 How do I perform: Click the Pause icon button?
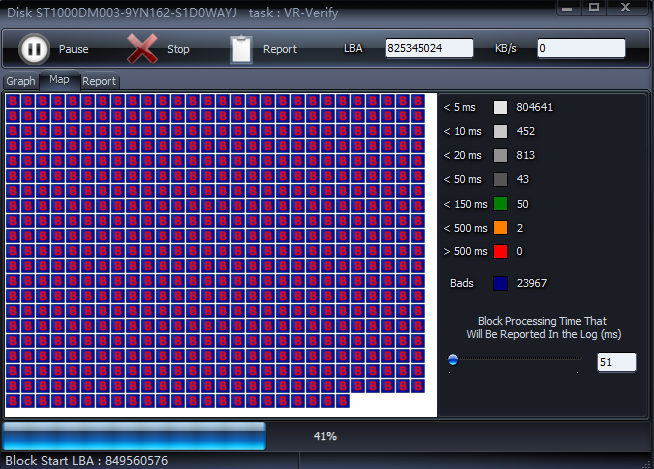[x=33, y=48]
